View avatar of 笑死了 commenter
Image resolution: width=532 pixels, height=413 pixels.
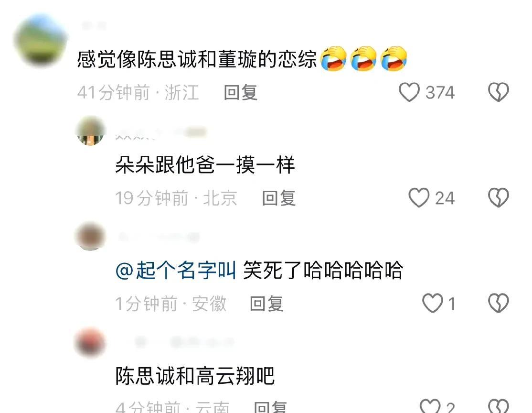pyautogui.click(x=90, y=236)
